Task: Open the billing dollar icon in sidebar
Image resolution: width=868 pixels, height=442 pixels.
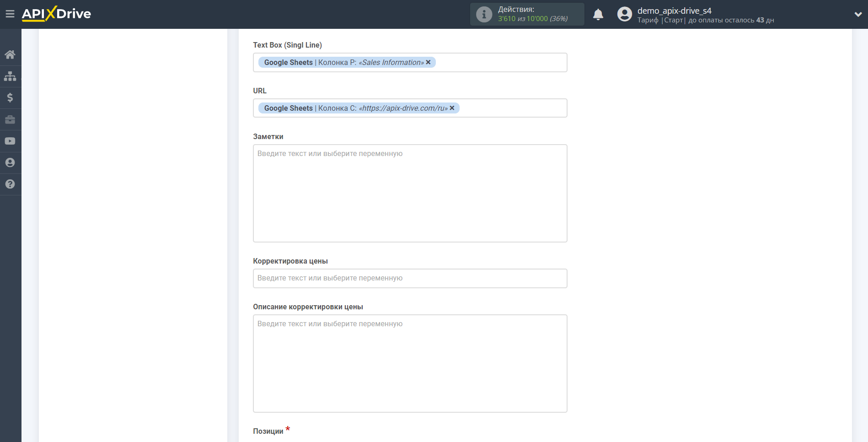Action: click(10, 97)
